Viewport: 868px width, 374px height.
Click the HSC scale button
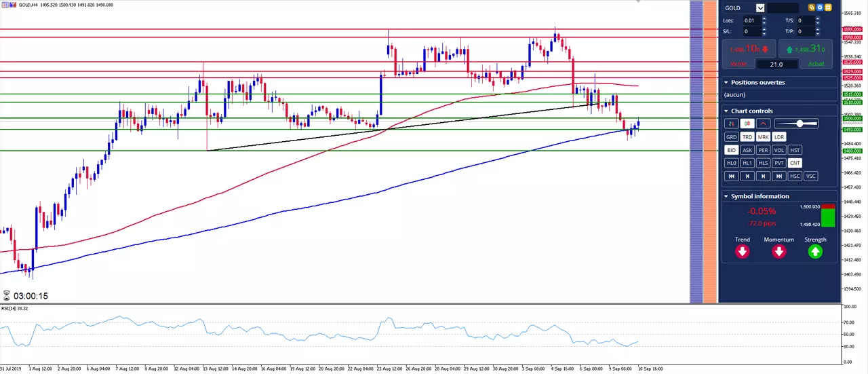[x=795, y=176]
